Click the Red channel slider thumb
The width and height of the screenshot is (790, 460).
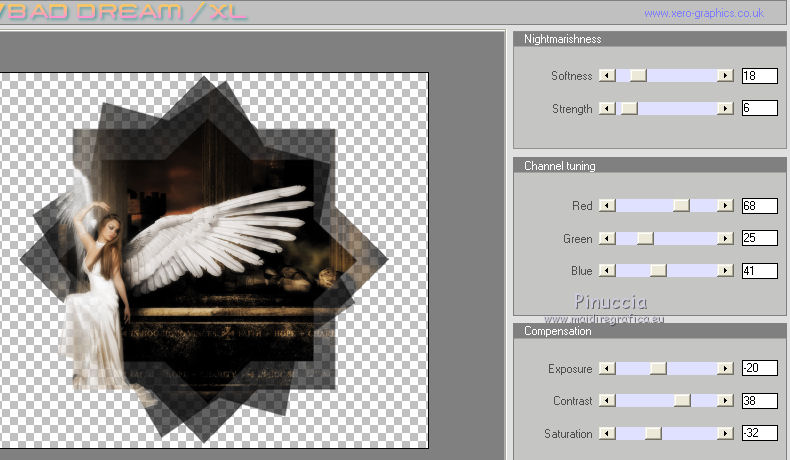[682, 206]
